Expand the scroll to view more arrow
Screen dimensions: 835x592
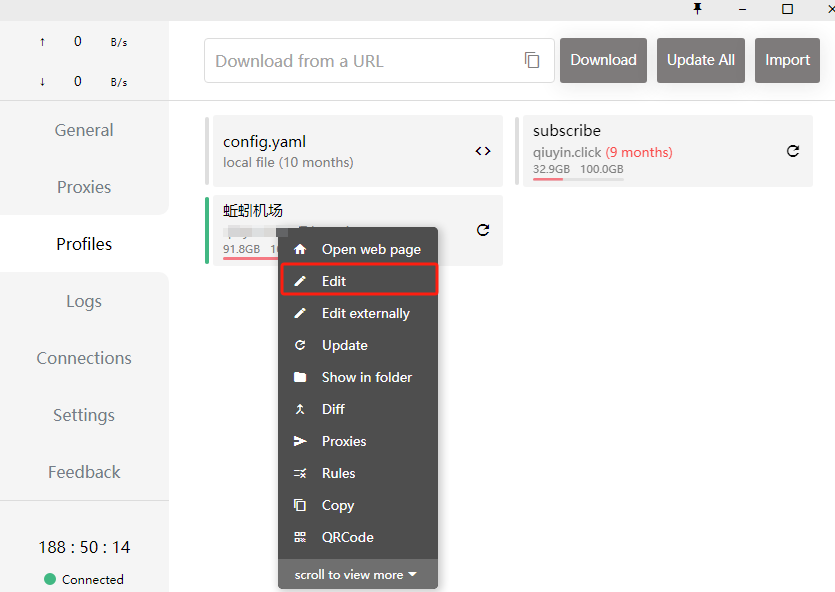(x=412, y=575)
